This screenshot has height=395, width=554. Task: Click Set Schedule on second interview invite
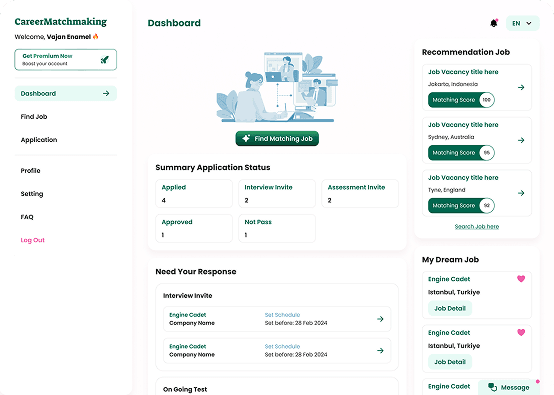point(282,347)
